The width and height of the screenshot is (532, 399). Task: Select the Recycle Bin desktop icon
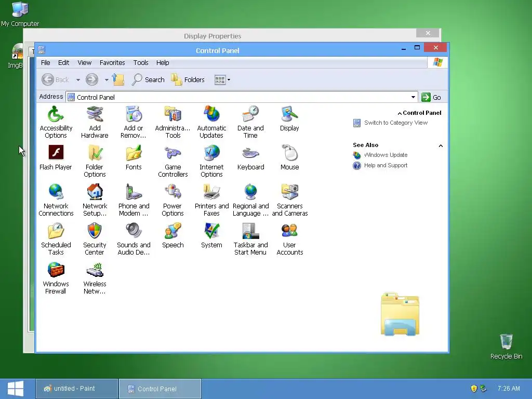(x=506, y=346)
